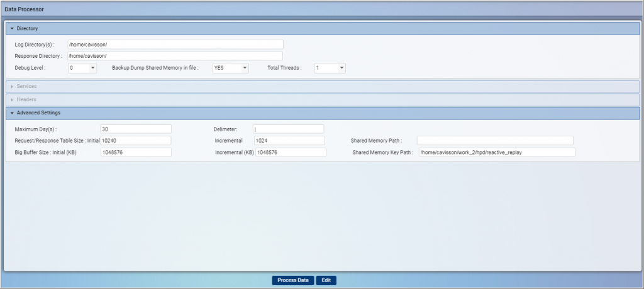The image size is (644, 289).
Task: Click the Process Data button
Action: (x=293, y=280)
